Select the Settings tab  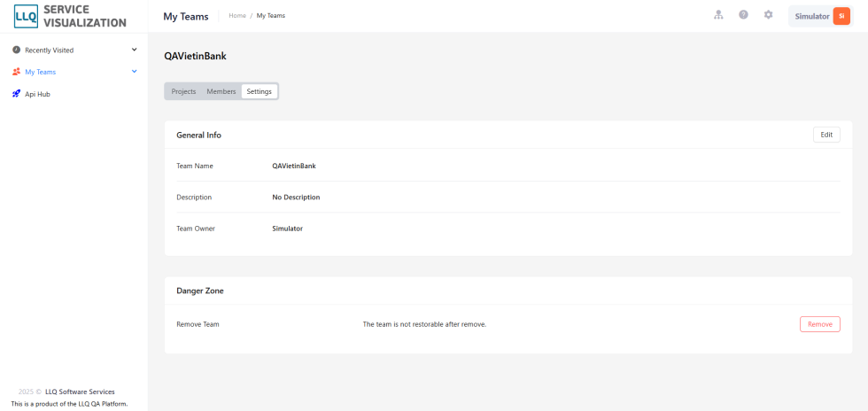point(259,91)
